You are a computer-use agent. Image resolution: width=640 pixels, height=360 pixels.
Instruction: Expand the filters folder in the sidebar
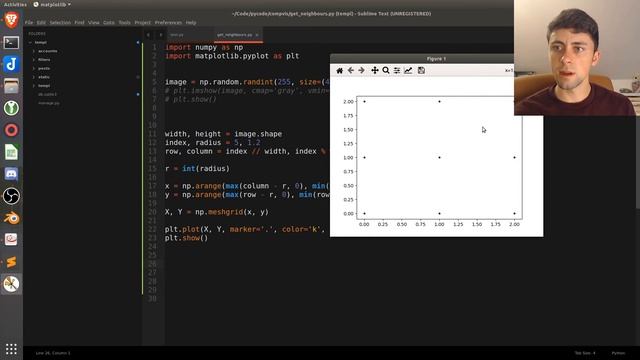(x=34, y=60)
